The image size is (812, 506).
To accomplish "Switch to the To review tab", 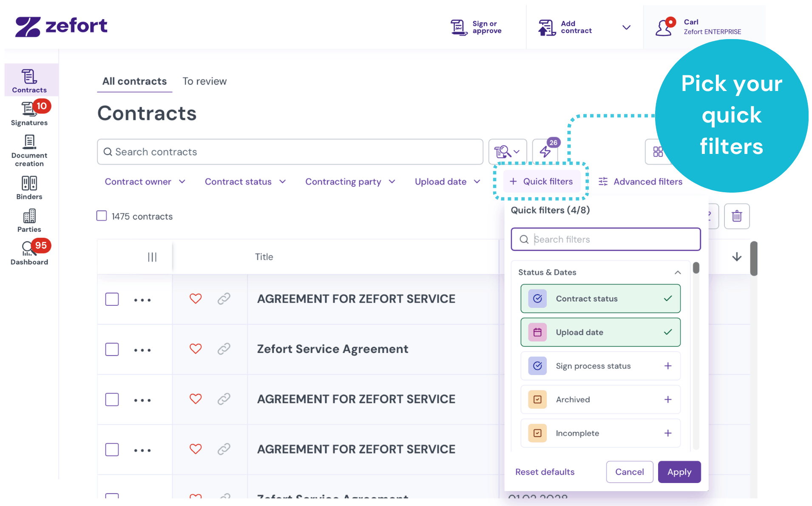I will click(204, 81).
